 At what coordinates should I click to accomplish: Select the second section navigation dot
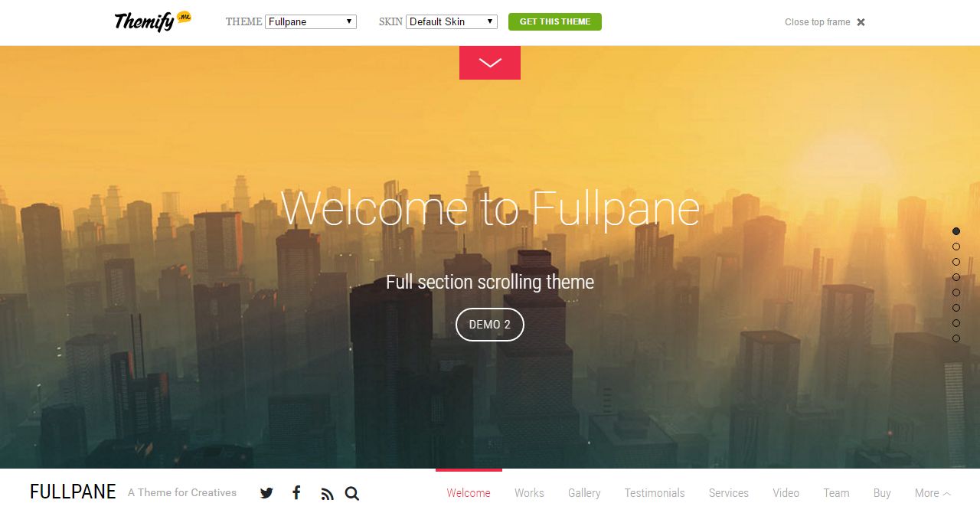pos(956,247)
